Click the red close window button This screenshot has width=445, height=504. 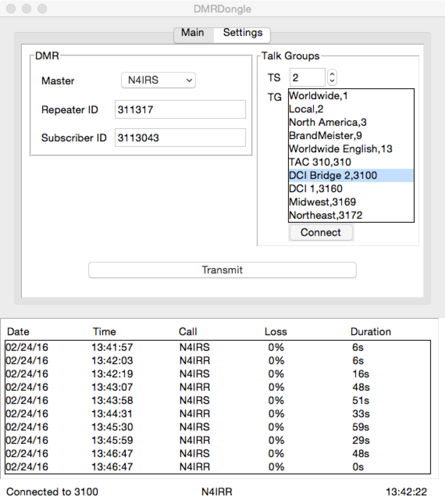11,9
